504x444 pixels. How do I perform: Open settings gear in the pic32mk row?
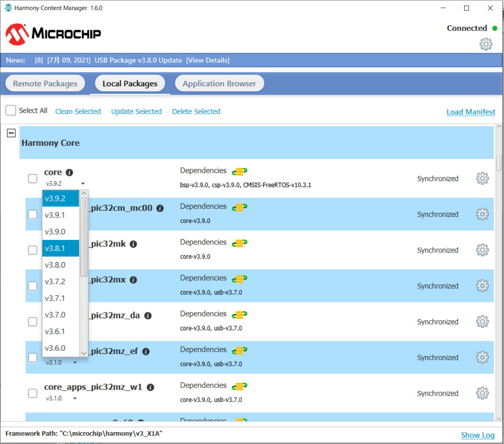tap(482, 250)
